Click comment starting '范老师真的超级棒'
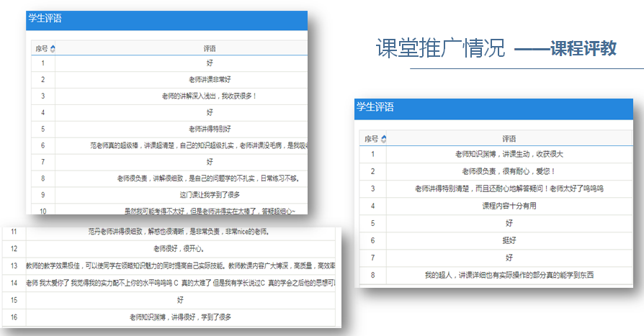Screen dimensions: 644x336 pyautogui.click(x=199, y=145)
